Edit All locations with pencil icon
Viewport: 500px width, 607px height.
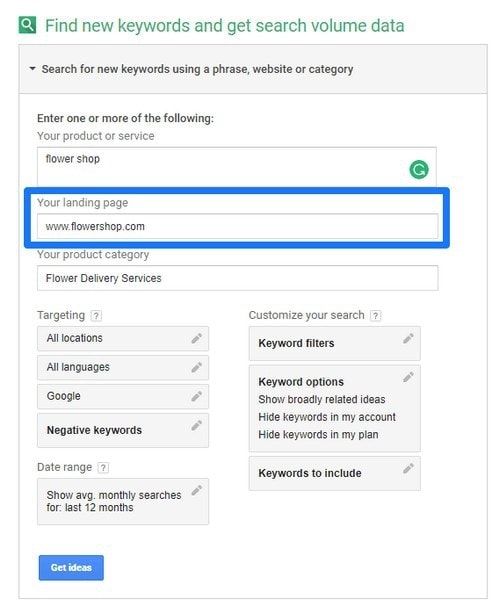[x=196, y=338]
